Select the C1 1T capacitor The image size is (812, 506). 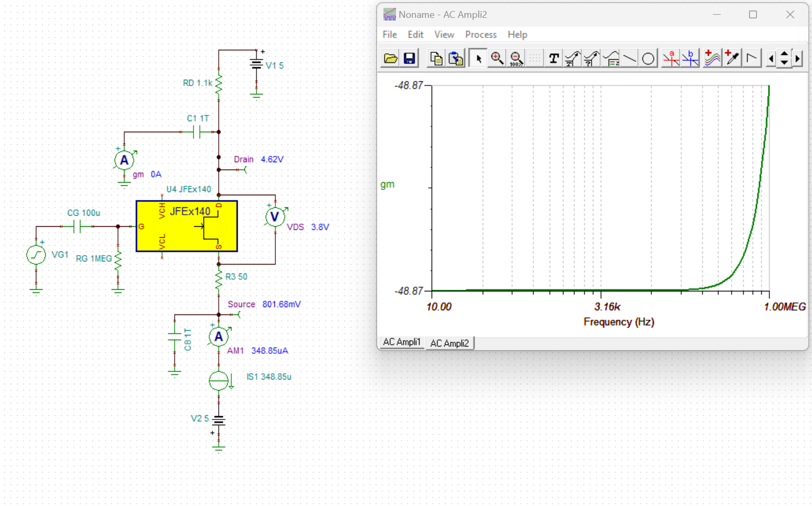click(x=197, y=132)
